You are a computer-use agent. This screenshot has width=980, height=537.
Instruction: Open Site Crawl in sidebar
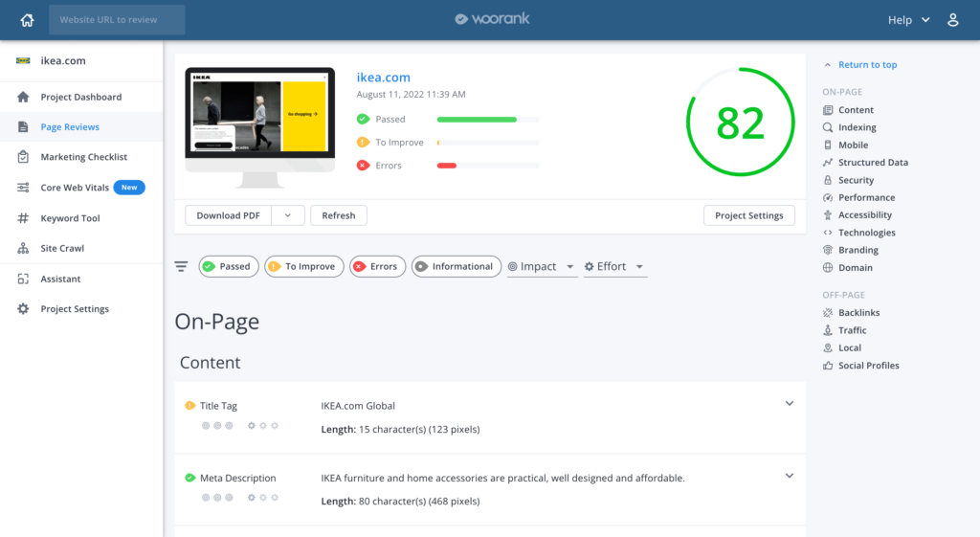[x=81, y=248]
